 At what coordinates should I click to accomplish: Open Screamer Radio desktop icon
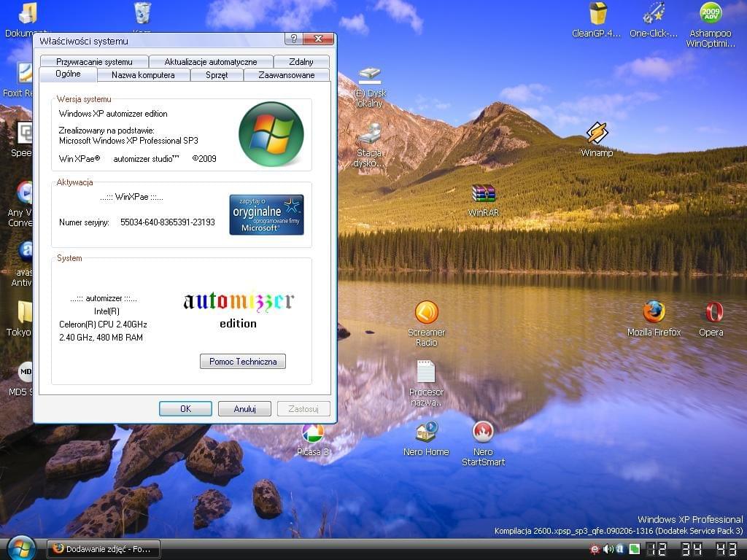click(427, 314)
